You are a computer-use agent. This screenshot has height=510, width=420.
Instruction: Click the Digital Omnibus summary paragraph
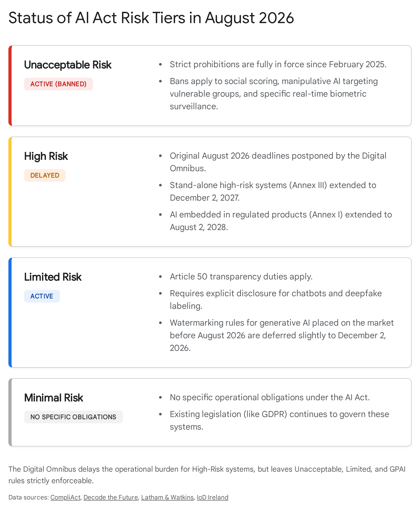(207, 475)
